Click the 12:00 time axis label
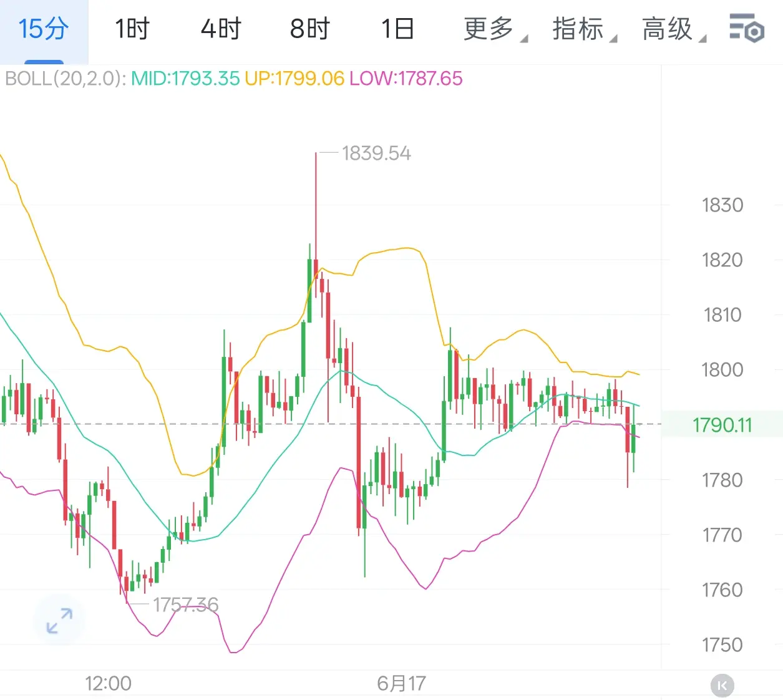The image size is (783, 700). click(109, 683)
